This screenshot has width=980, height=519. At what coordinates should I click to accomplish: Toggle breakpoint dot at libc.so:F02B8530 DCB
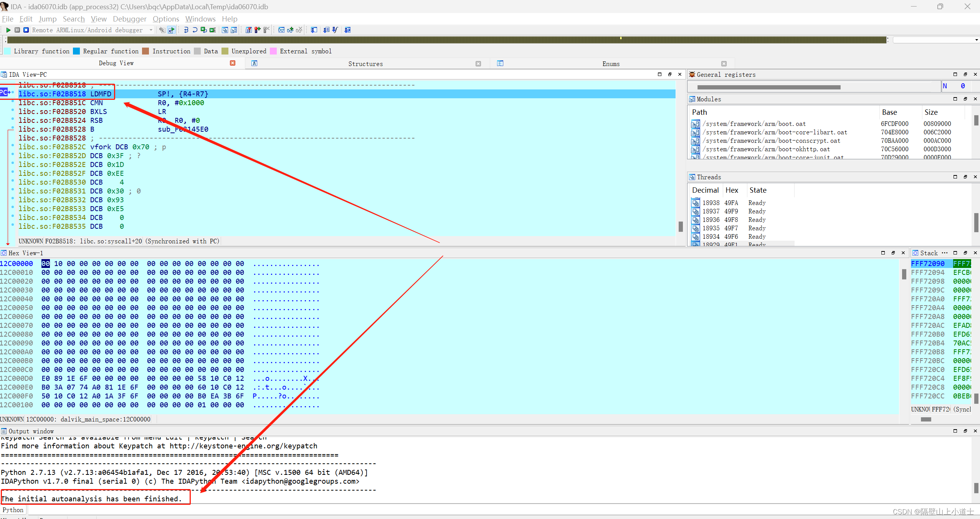click(x=13, y=181)
